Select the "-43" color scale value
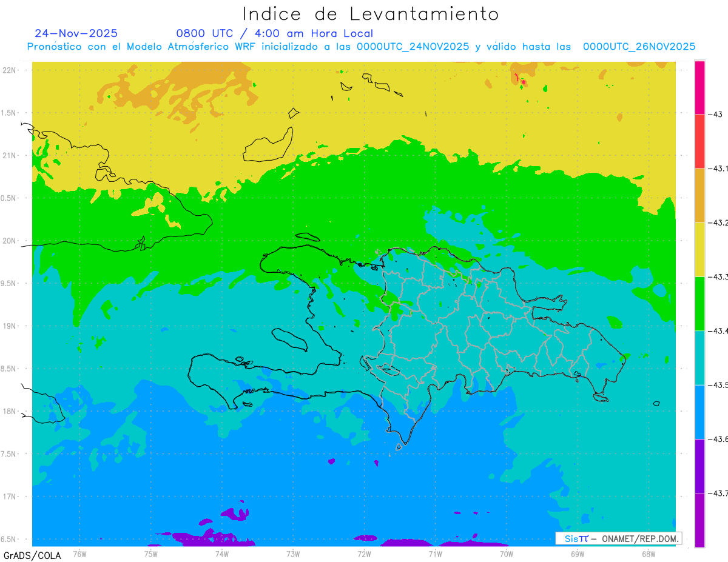Image resolution: width=728 pixels, height=562 pixels. point(715,115)
